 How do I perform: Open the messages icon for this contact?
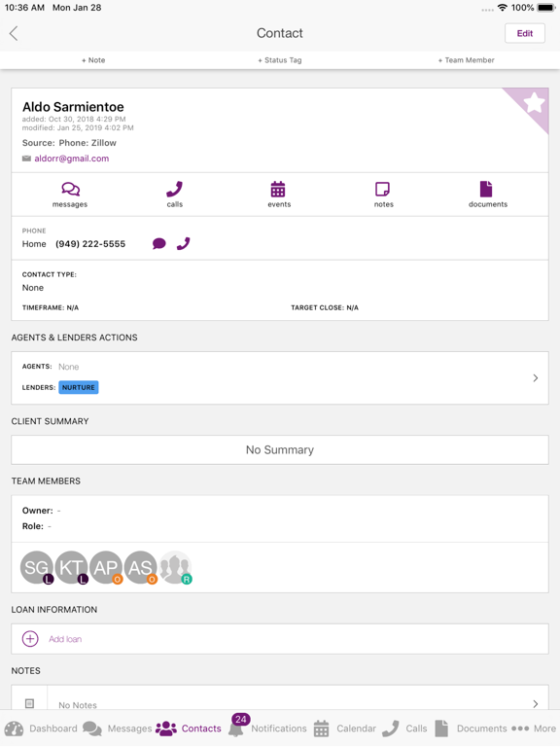(x=70, y=189)
